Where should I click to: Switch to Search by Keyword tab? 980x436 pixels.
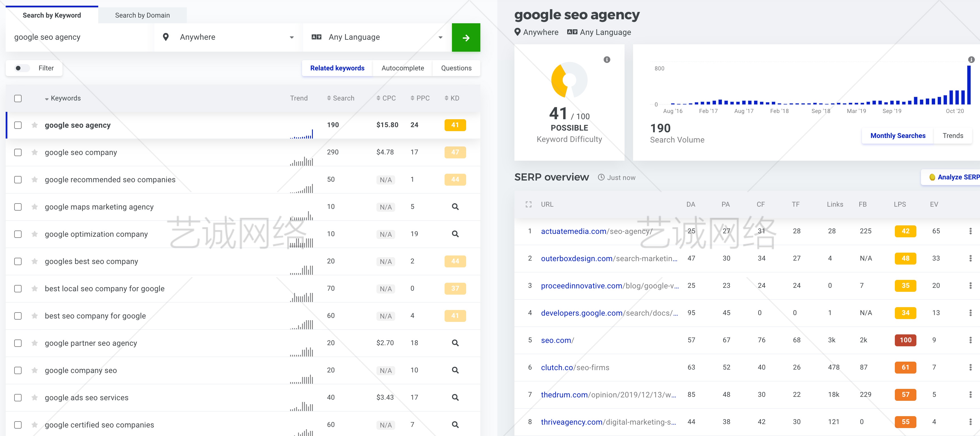[52, 15]
